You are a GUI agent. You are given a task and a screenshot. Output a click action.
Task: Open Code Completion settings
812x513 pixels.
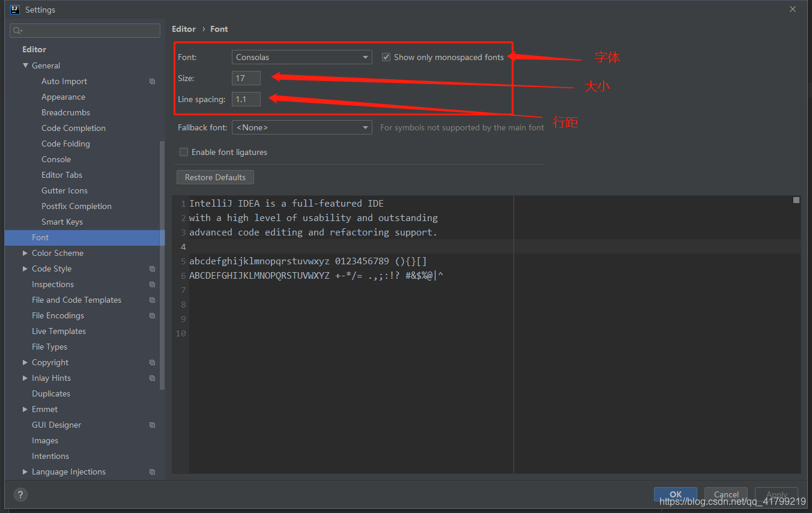click(x=73, y=128)
